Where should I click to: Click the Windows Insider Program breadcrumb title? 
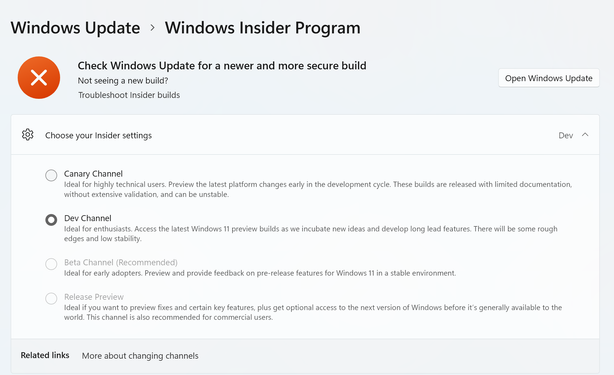click(x=262, y=28)
